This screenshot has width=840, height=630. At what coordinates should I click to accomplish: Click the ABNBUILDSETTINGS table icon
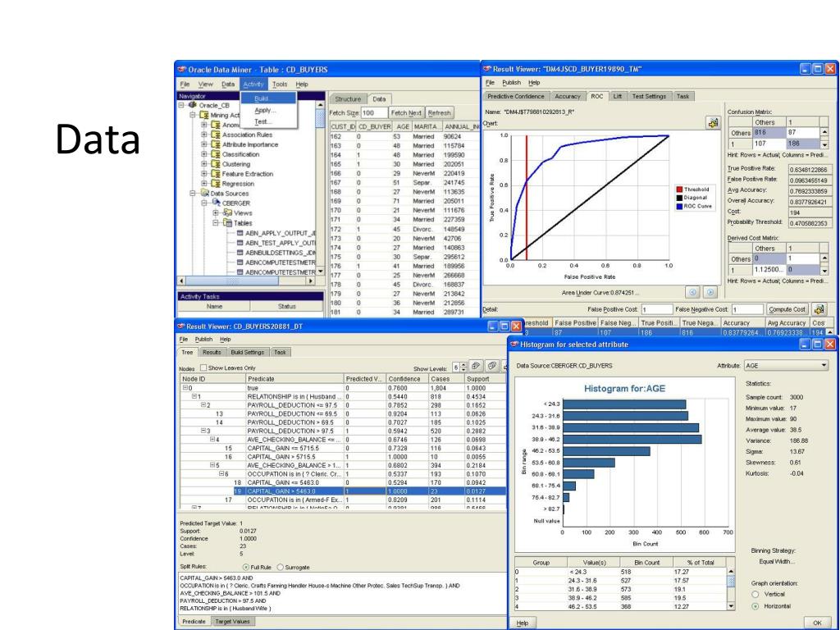[240, 253]
